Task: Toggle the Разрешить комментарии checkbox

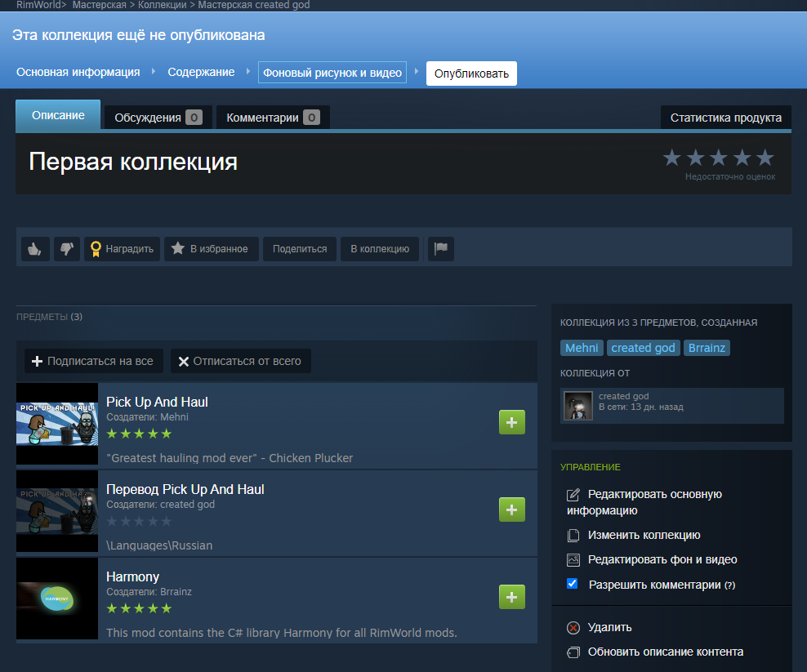Action: pos(573,584)
